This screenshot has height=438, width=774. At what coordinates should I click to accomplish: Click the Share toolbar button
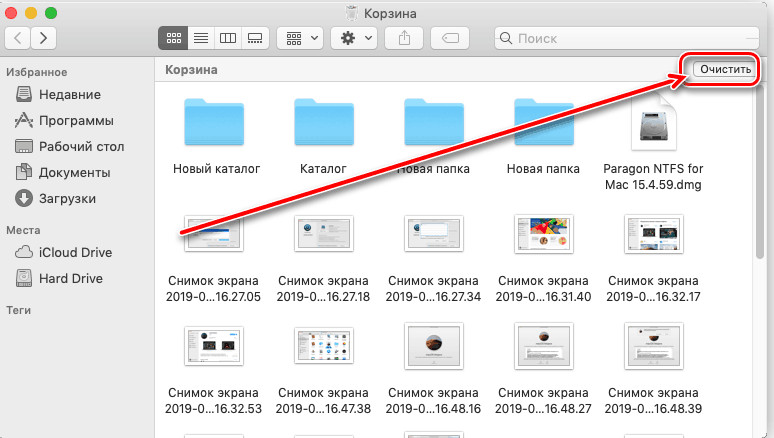(x=404, y=38)
